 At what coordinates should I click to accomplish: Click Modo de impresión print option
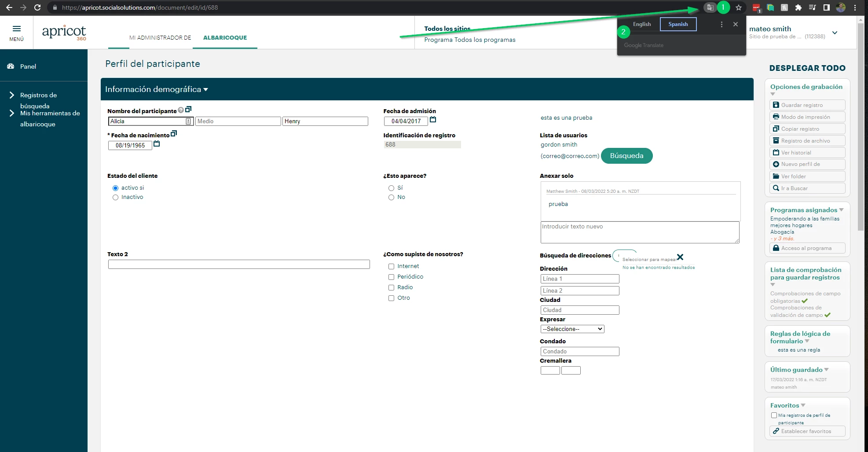pos(807,117)
